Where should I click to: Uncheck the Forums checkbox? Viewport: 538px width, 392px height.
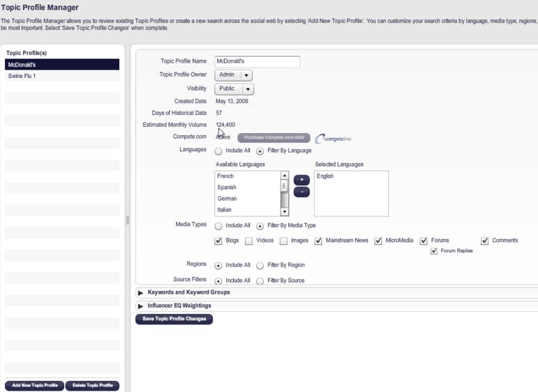424,241
